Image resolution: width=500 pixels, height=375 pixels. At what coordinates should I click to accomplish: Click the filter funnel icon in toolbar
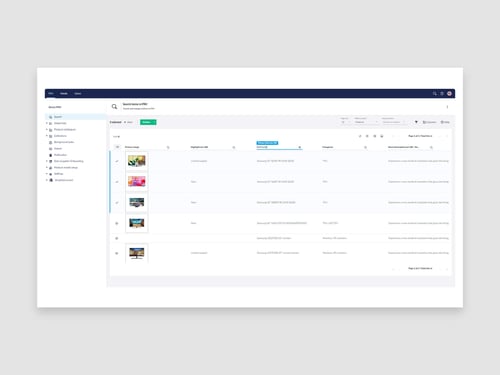(416, 122)
